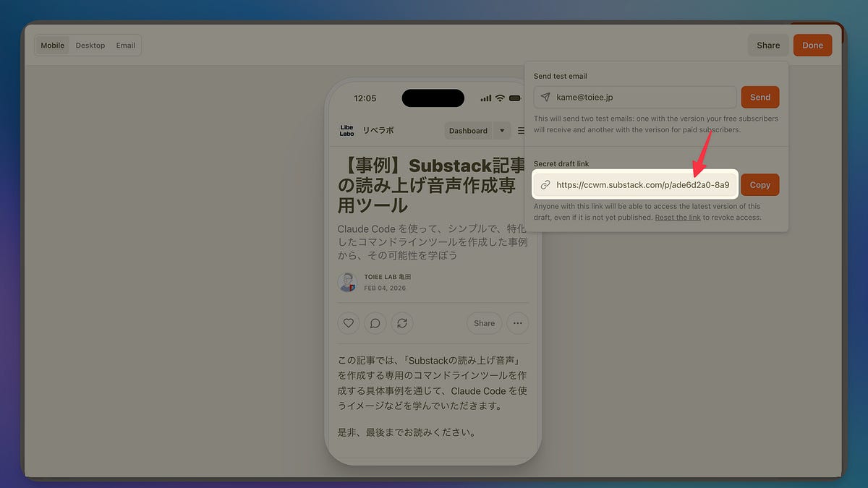Open comments via the speech bubble icon
This screenshot has height=488, width=868.
(x=375, y=323)
